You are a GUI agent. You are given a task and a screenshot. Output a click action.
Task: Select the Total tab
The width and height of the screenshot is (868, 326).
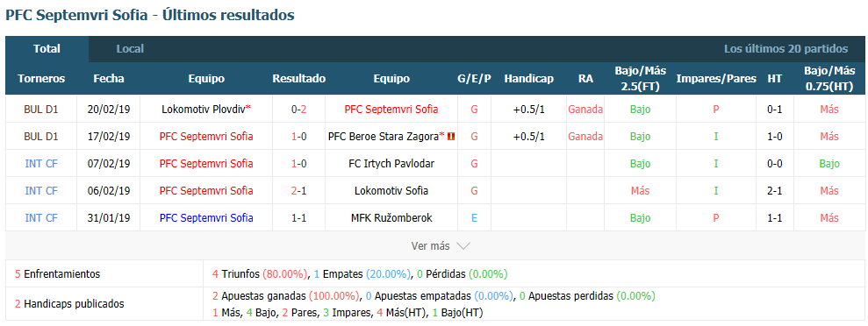(47, 48)
